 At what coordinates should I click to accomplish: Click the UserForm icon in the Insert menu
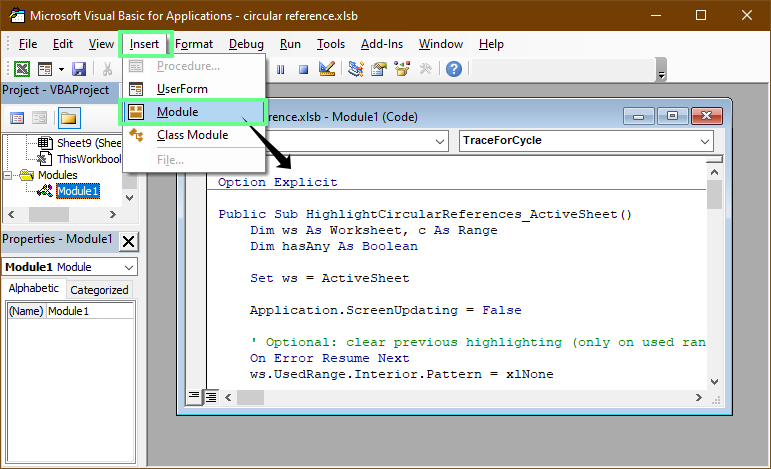click(136, 89)
